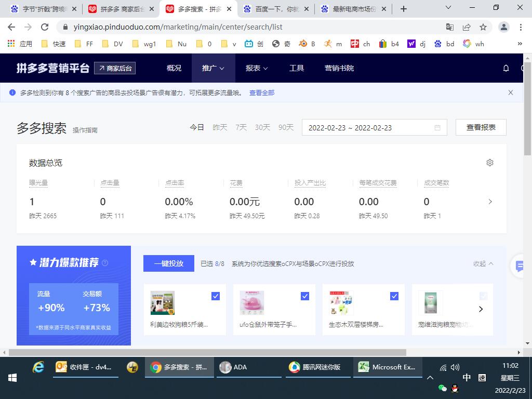Open the calendar icon in date field
The height and width of the screenshot is (399, 532).
[x=437, y=128]
